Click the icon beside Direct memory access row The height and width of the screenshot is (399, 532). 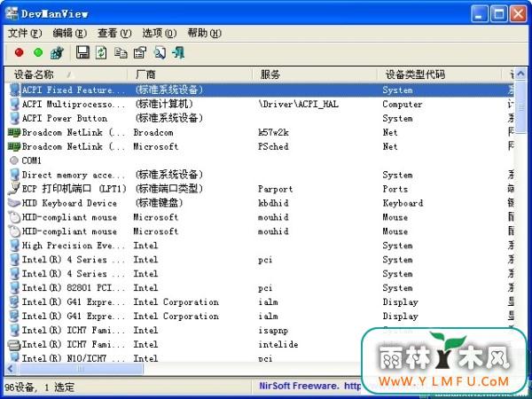(x=14, y=175)
